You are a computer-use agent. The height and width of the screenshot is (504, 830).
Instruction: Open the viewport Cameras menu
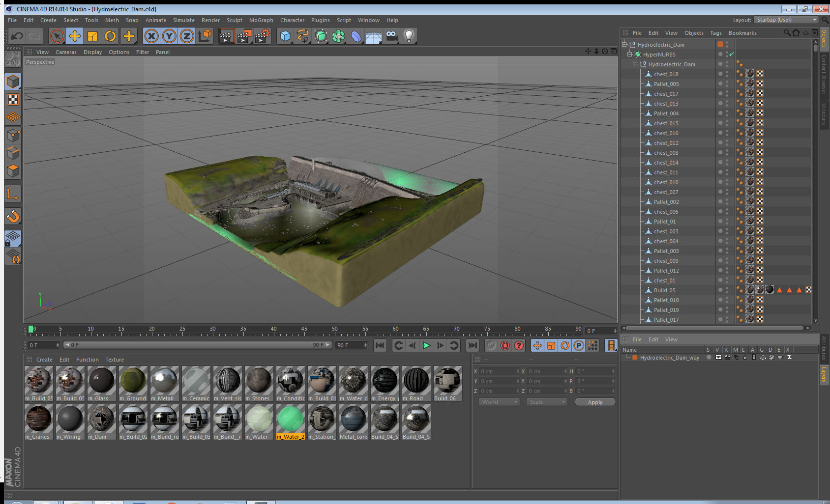pyautogui.click(x=66, y=52)
